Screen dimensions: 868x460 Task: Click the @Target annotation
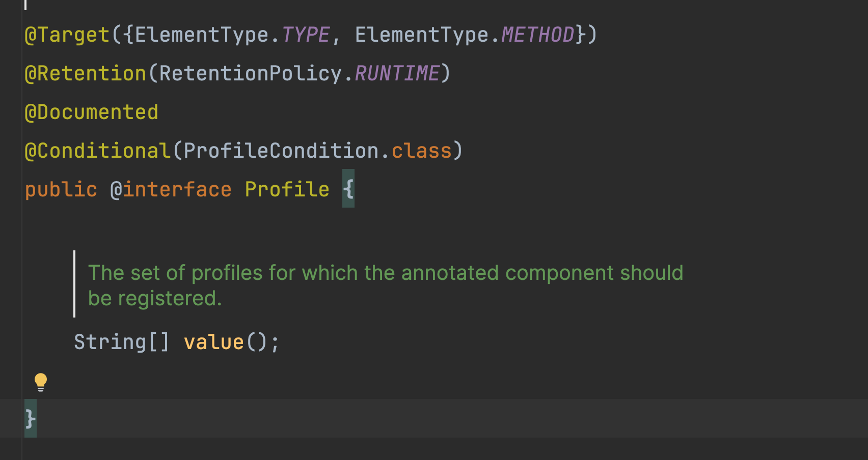[x=67, y=35]
